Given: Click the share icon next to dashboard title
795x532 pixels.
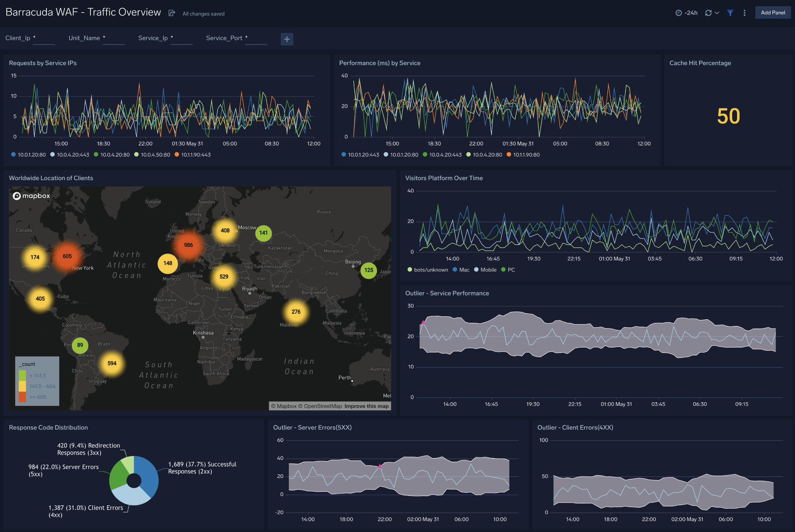Looking at the screenshot, I should (x=171, y=13).
